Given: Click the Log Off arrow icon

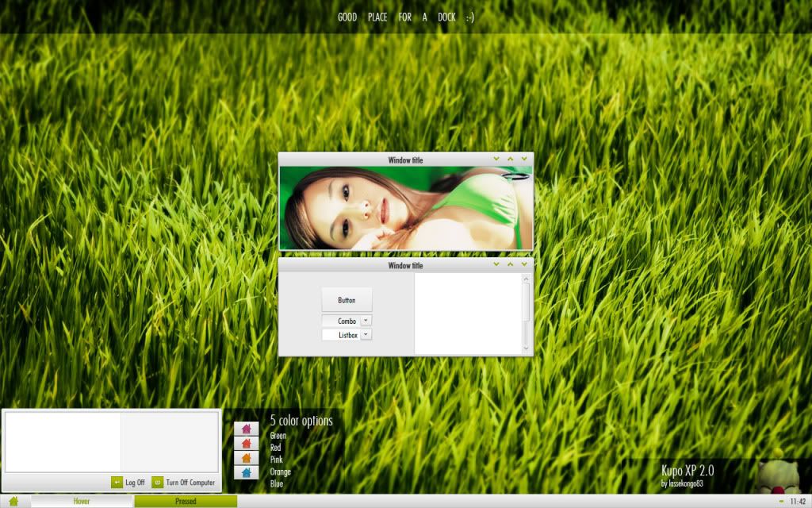Looking at the screenshot, I should click(x=117, y=482).
